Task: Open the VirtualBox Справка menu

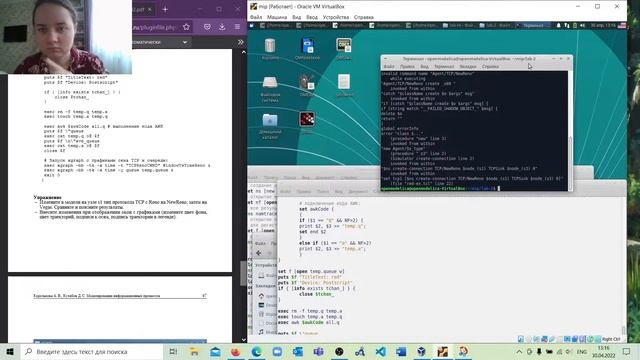Action: 364,17
